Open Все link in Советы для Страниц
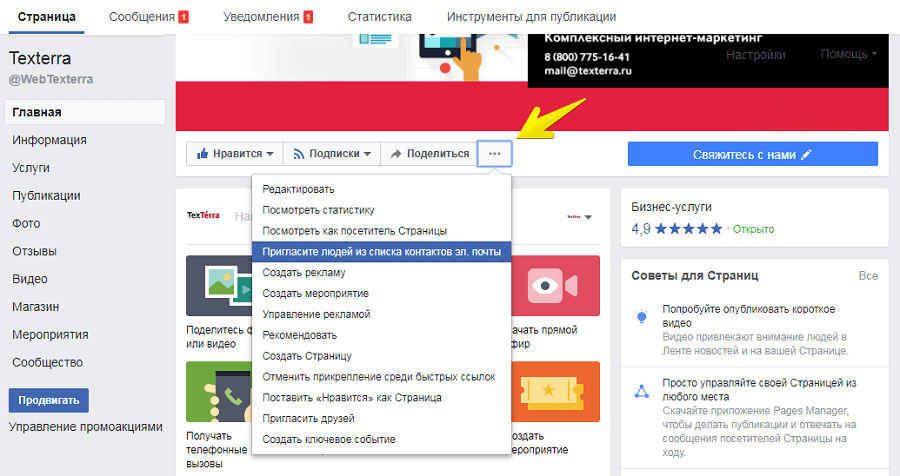The height and width of the screenshot is (476, 900). 868,276
